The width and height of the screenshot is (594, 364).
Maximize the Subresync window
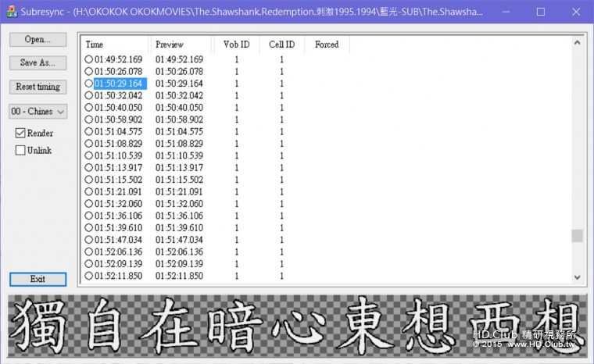click(x=541, y=12)
